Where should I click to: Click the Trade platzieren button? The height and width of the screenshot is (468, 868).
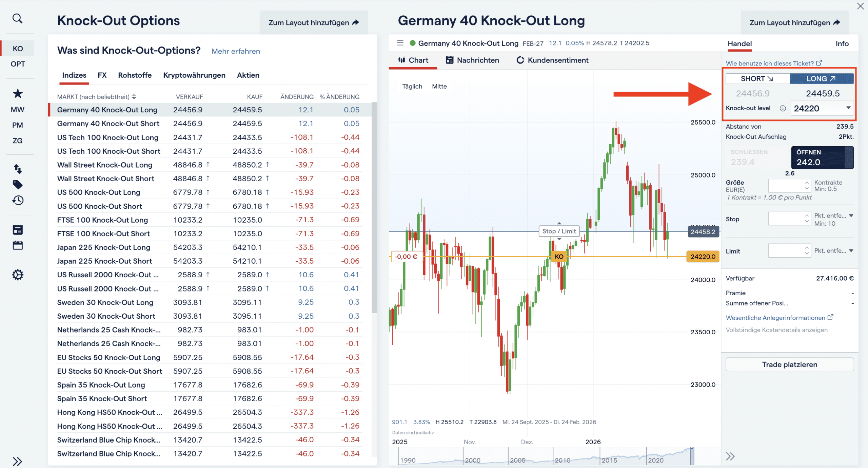pos(789,364)
